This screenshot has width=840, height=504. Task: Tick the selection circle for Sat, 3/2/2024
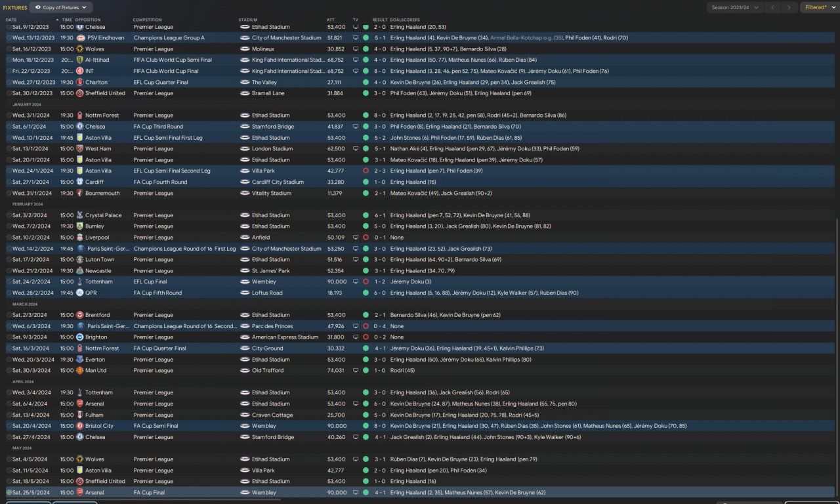point(9,215)
